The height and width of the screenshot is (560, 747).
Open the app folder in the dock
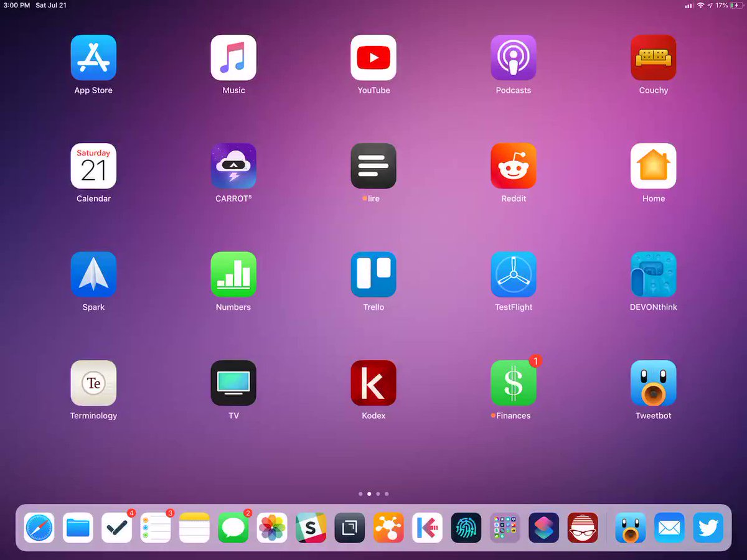coord(505,528)
